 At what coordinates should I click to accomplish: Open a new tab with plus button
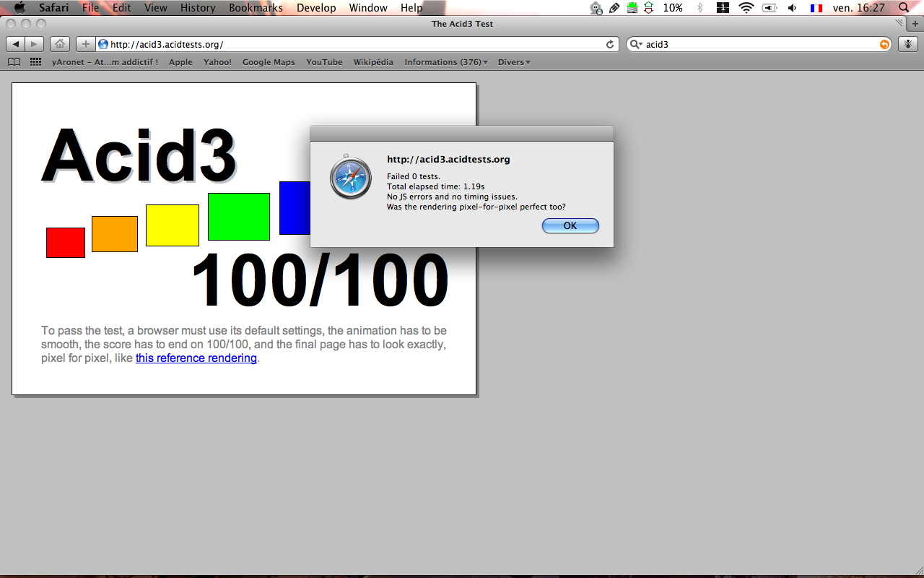[915, 24]
